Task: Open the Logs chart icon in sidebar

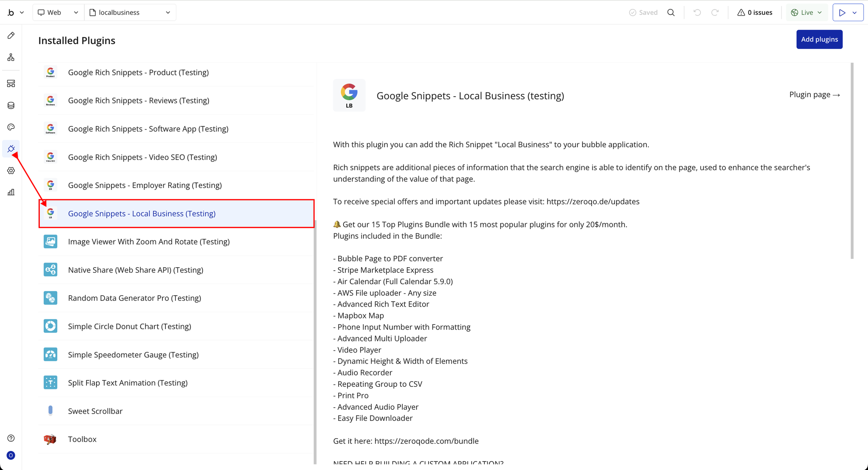Action: coord(11,192)
